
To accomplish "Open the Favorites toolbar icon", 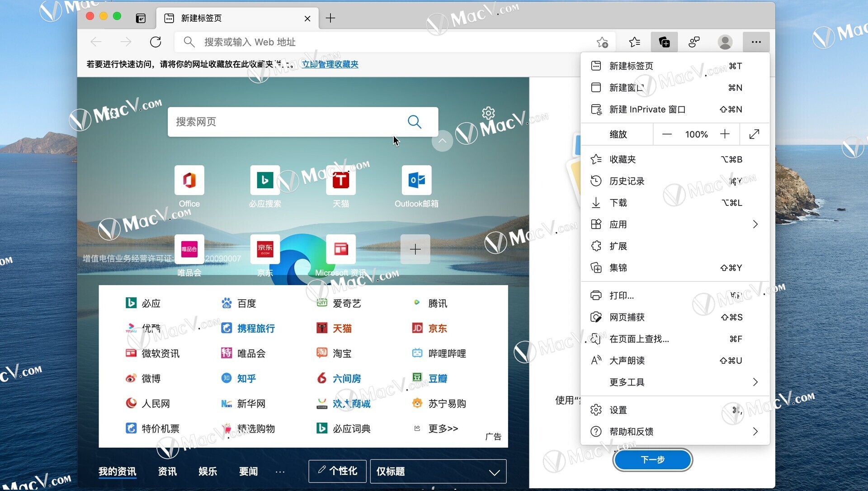I will click(x=635, y=42).
